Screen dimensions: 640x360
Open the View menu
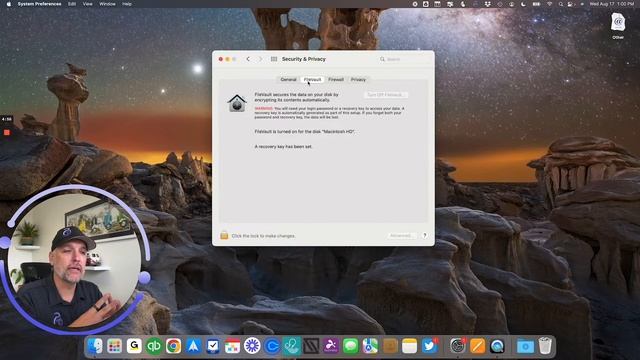[x=87, y=4]
